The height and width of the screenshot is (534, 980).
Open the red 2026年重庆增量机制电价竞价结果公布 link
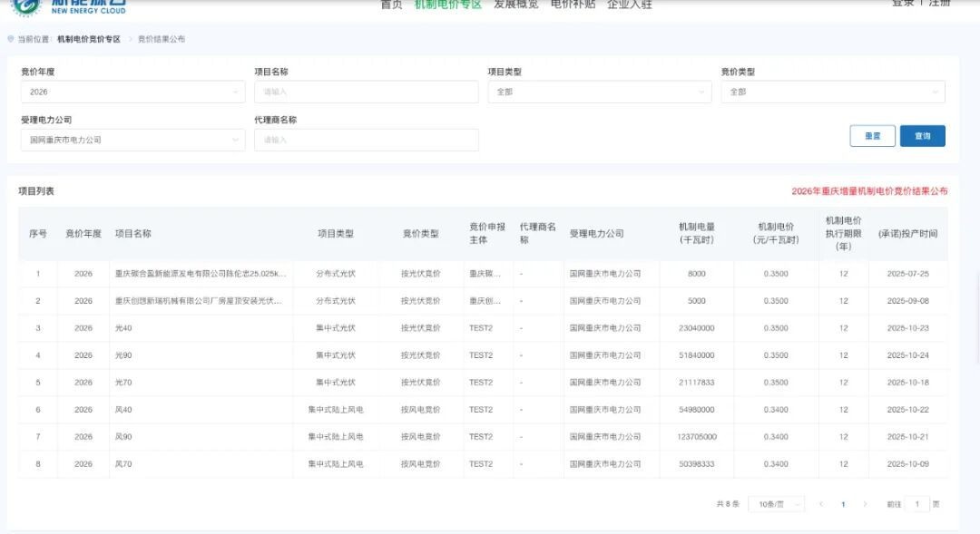pyautogui.click(x=869, y=191)
